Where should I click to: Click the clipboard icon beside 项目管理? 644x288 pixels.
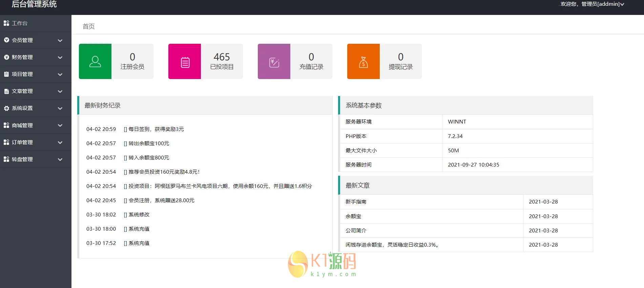coord(6,74)
